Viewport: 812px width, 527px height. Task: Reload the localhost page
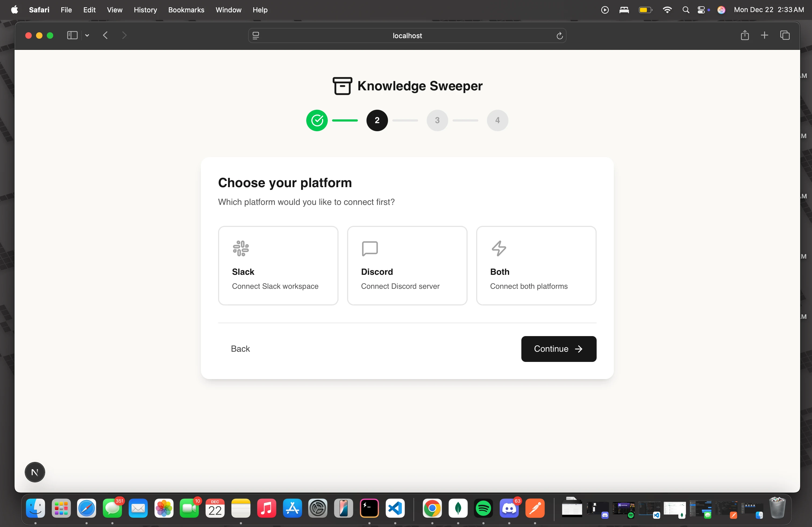click(559, 35)
